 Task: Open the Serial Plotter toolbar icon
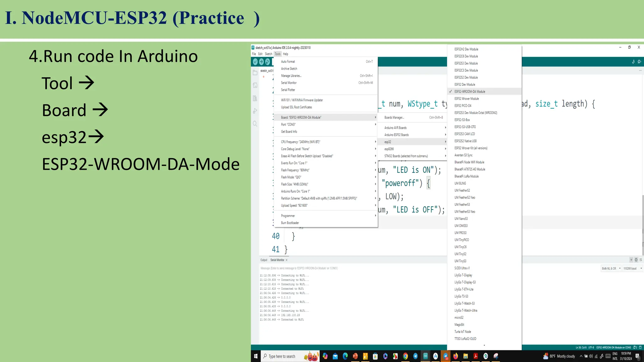click(633, 62)
